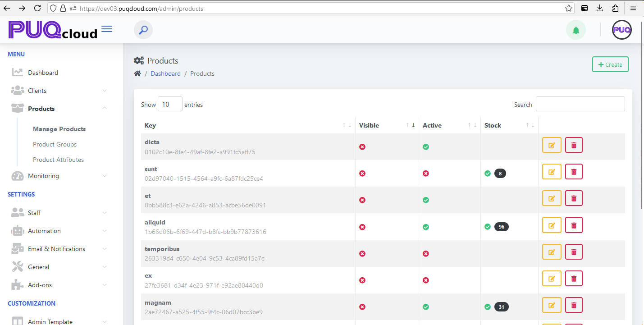
Task: Click the browser forward arrow
Action: (22, 8)
